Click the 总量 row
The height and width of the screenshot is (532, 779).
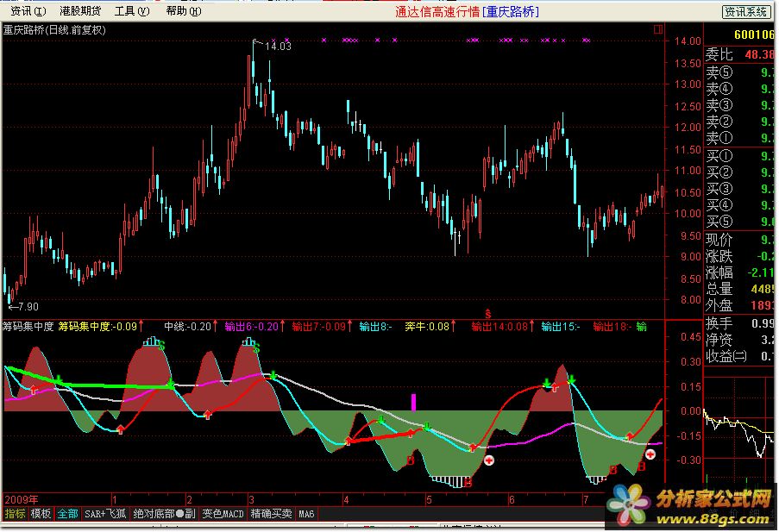coord(740,289)
